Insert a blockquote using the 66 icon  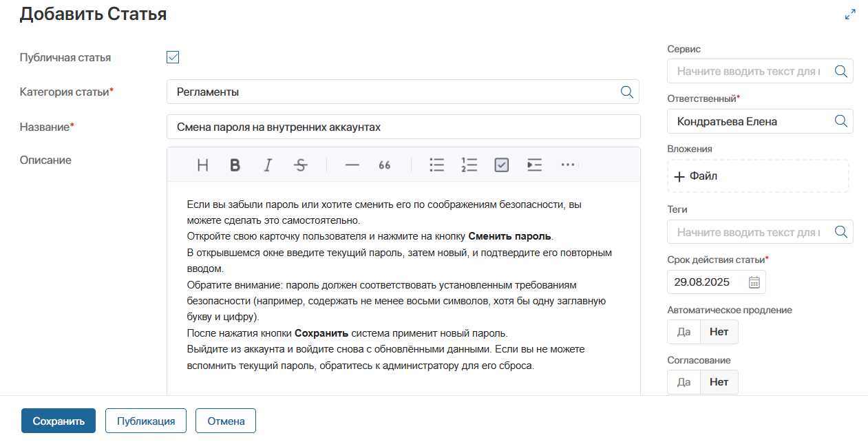(384, 165)
